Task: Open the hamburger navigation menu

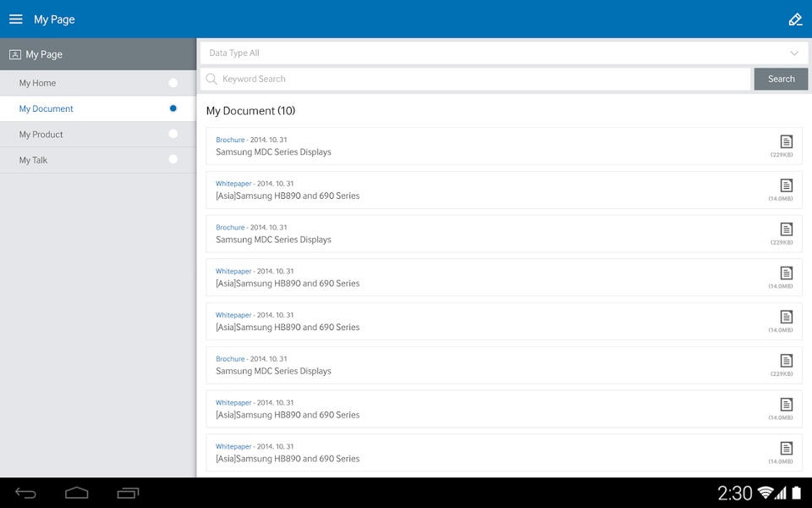Action: coord(16,19)
